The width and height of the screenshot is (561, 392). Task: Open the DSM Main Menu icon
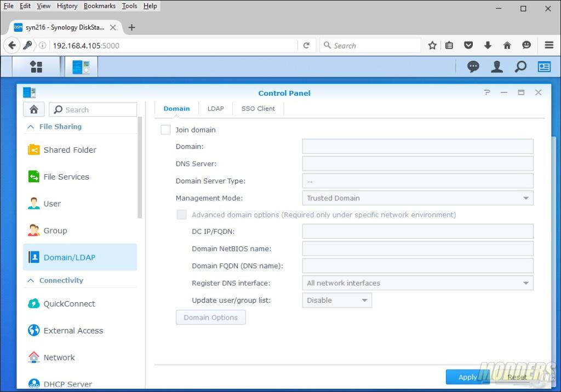click(x=36, y=67)
